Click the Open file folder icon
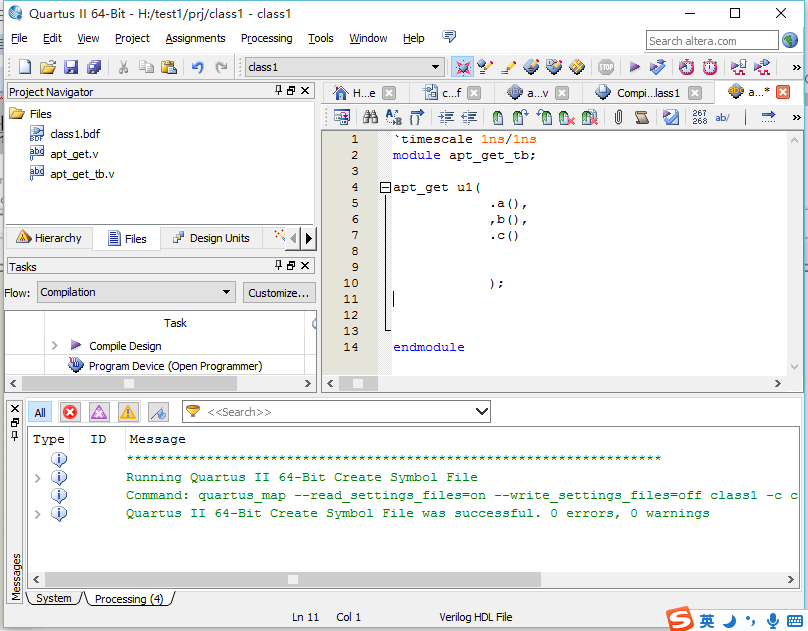The width and height of the screenshot is (808, 631). 47,67
